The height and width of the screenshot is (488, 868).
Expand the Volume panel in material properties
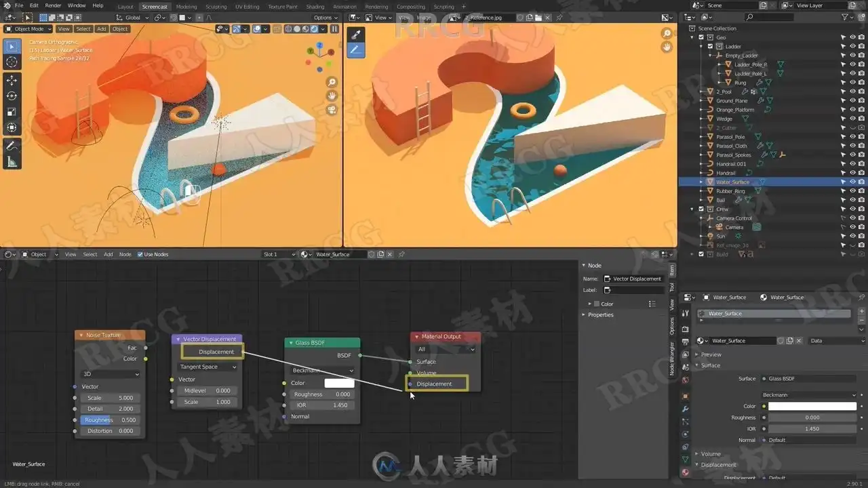point(711,454)
